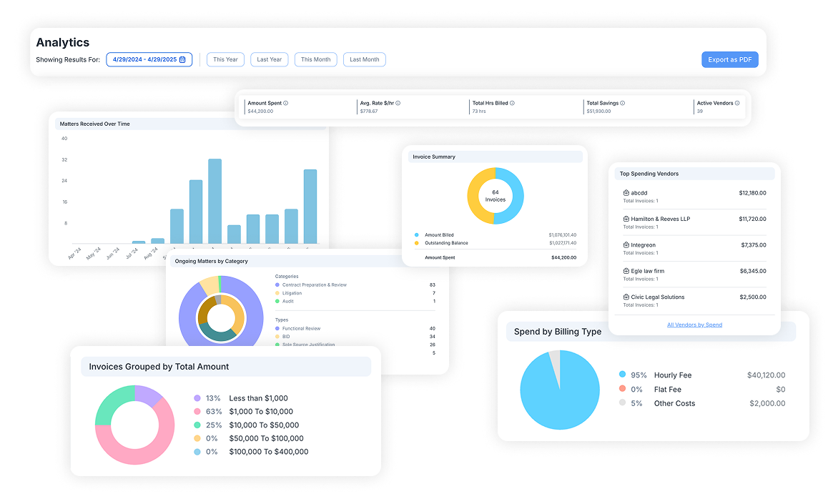
Task: Click the briefcase icon beside Hamilton & Reeves LLP
Action: 626,219
